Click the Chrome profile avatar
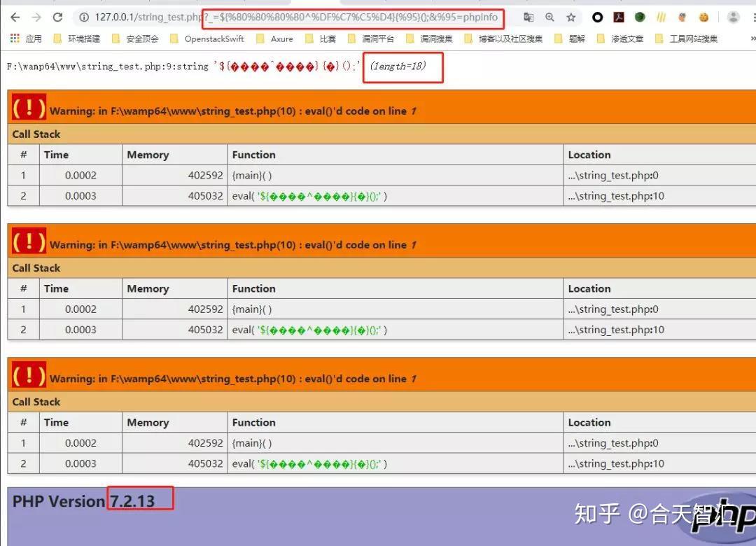Image resolution: width=756 pixels, height=546 pixels. point(733,17)
